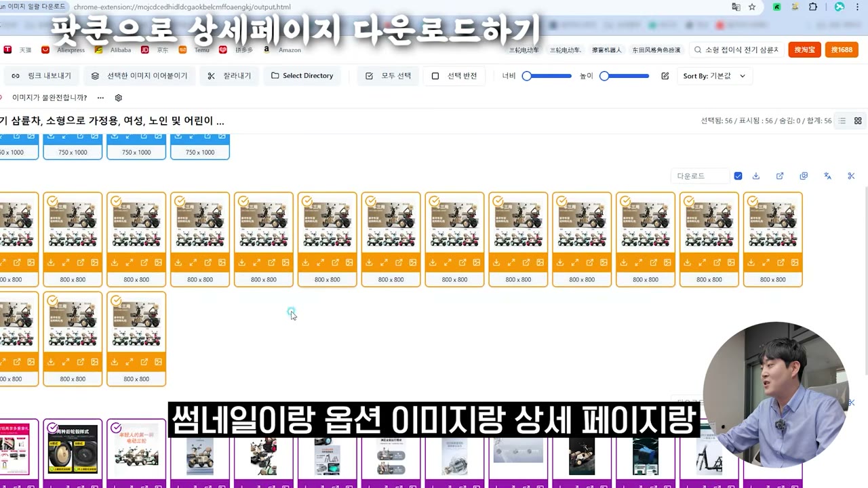Click the browser translate page icon

(736, 7)
